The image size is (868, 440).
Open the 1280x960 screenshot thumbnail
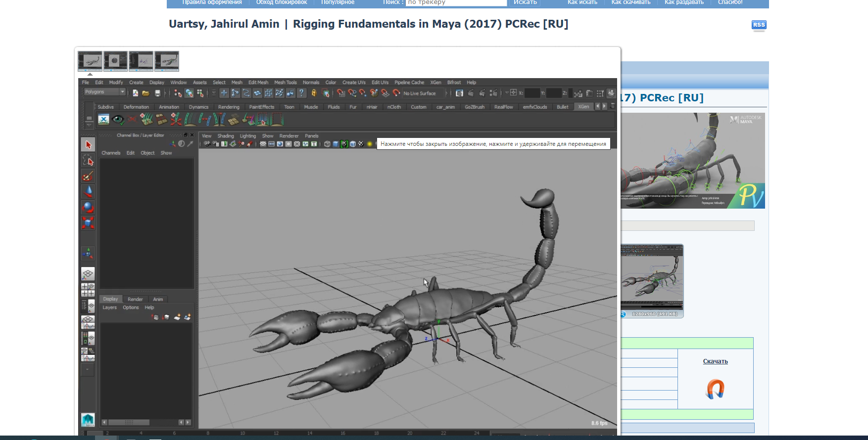point(652,281)
